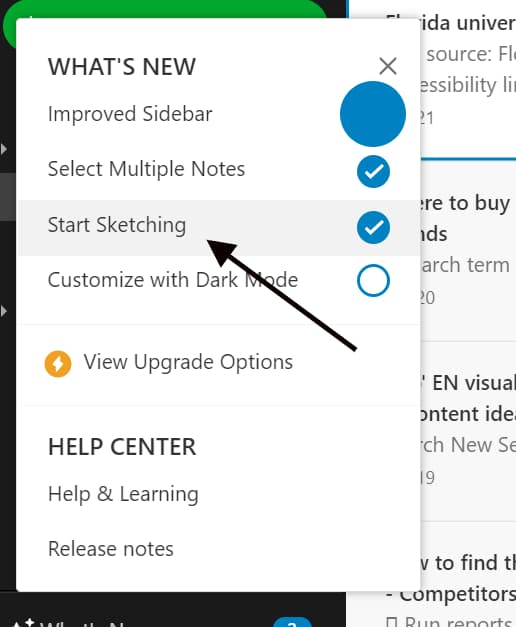This screenshot has width=516, height=627.
Task: Click the sparkle icon beside What's New in bottom bar
Action: [x=23, y=622]
